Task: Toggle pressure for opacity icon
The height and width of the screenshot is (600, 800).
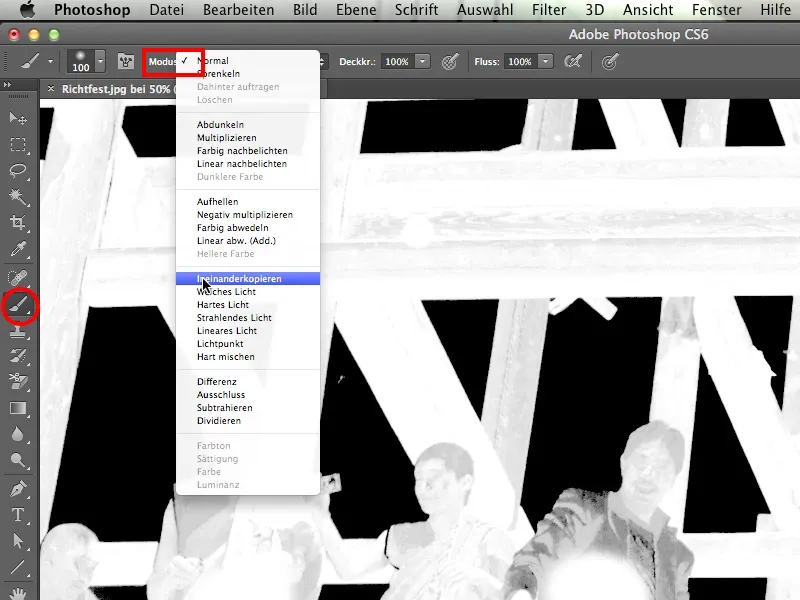Action: pos(449,62)
